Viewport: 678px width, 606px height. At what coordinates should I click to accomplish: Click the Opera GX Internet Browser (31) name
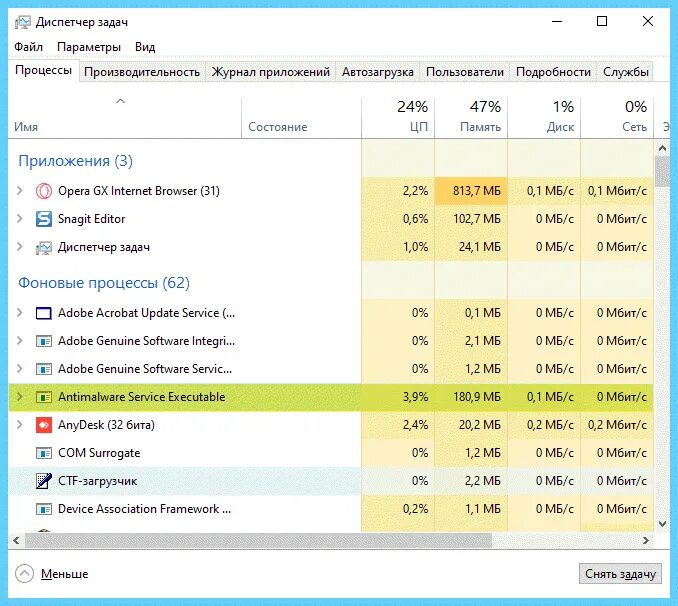click(139, 191)
